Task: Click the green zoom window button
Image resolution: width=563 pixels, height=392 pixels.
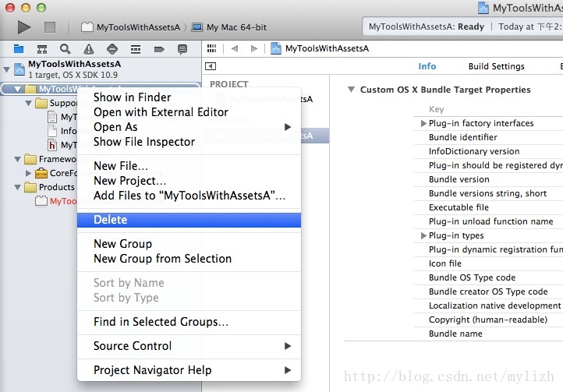Action: click(x=41, y=7)
